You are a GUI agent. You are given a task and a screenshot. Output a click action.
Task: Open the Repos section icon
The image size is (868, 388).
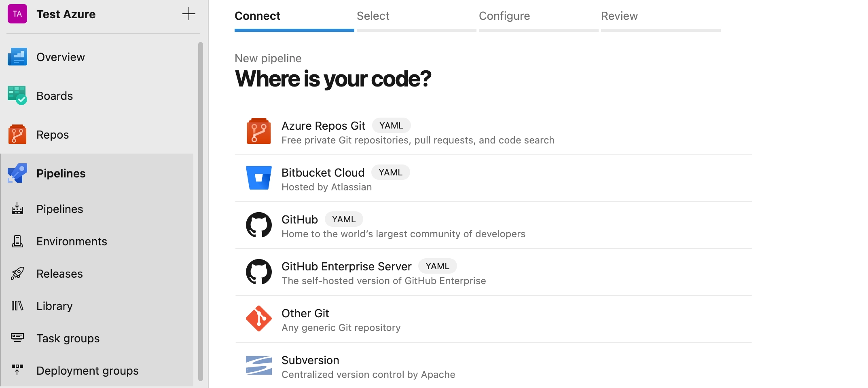(x=17, y=134)
